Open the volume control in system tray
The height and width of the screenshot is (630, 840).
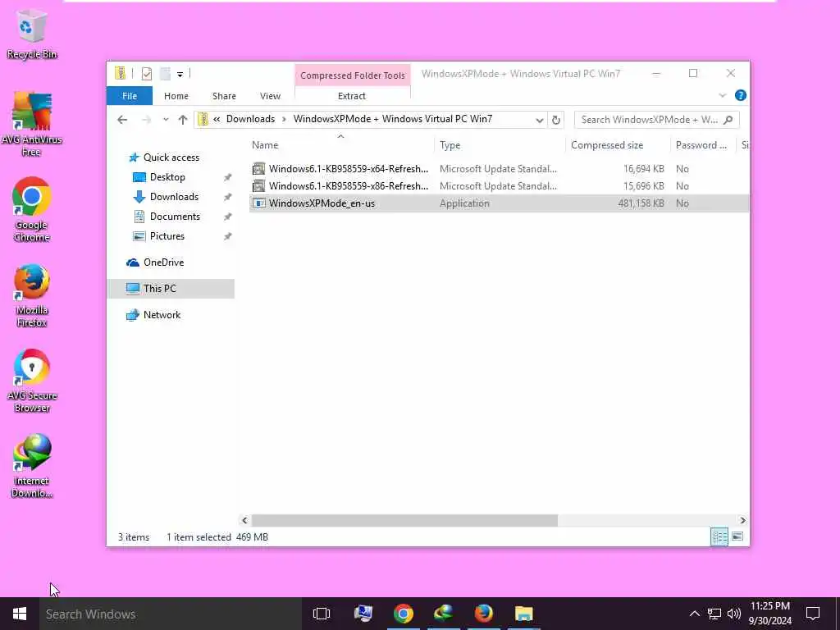click(x=734, y=614)
